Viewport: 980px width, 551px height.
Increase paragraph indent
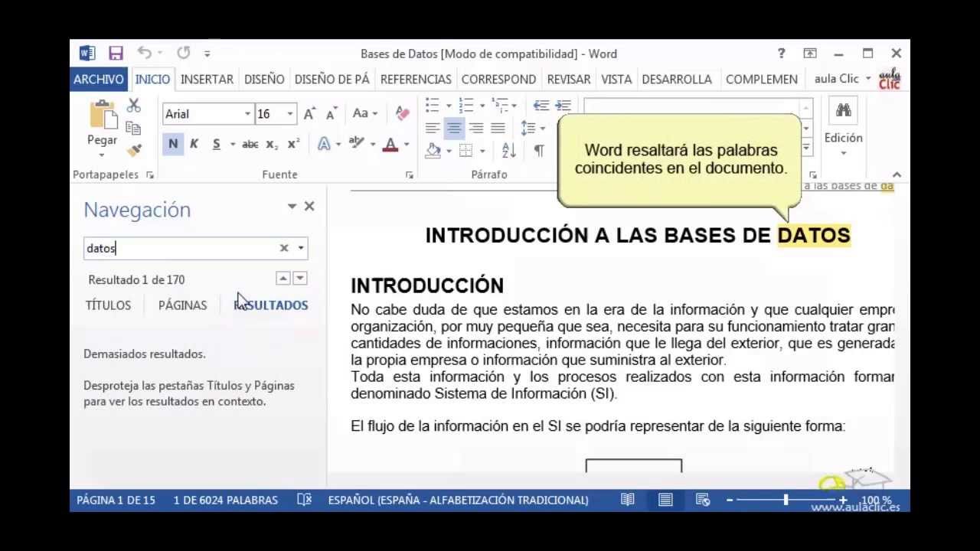(x=563, y=106)
